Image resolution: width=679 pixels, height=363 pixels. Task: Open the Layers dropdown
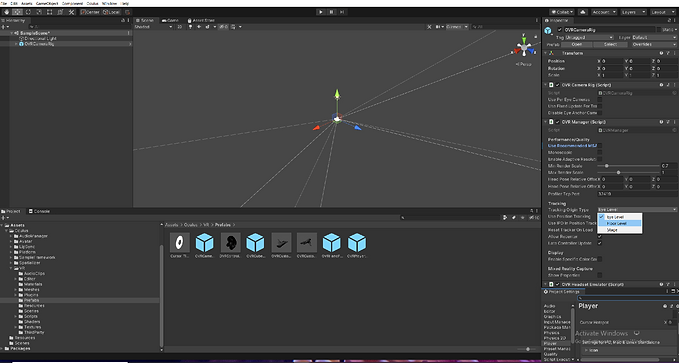(x=634, y=12)
